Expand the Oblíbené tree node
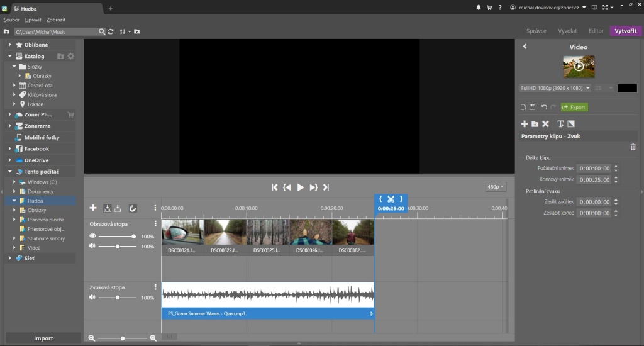This screenshot has height=346, width=644. 10,45
